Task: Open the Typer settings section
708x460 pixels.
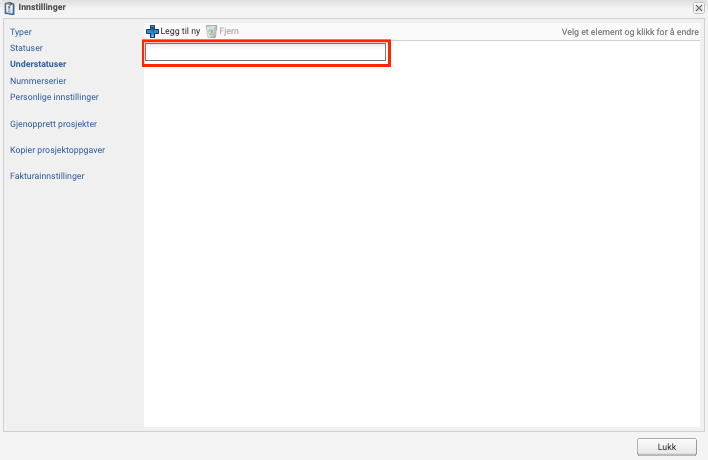Action: pyautogui.click(x=21, y=32)
